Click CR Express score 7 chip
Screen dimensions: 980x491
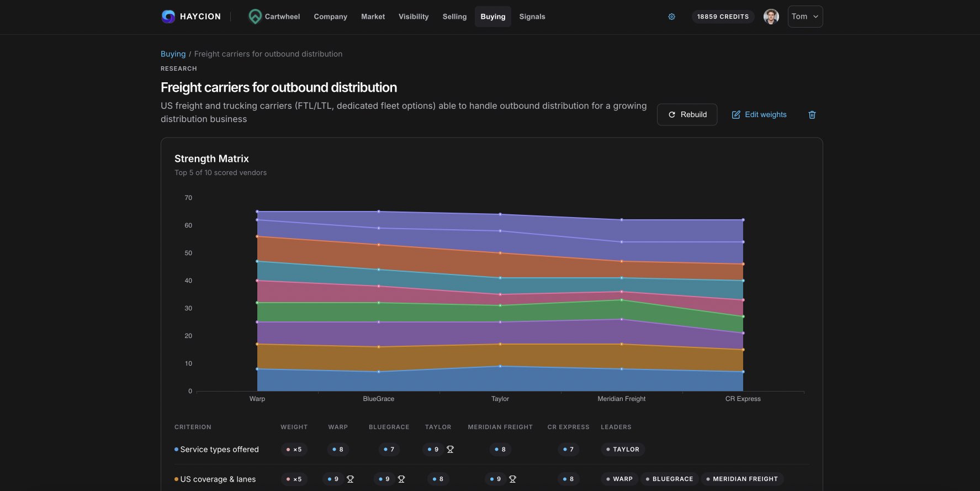click(569, 450)
